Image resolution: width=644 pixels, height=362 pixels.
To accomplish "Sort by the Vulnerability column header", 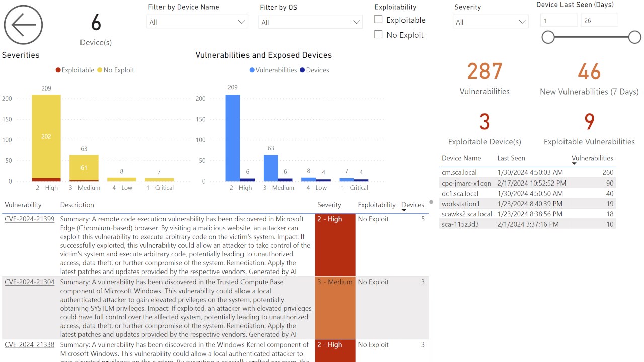I will click(x=23, y=205).
